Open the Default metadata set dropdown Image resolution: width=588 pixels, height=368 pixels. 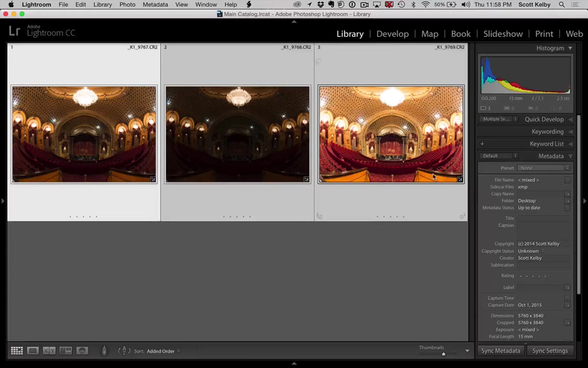pyautogui.click(x=499, y=156)
